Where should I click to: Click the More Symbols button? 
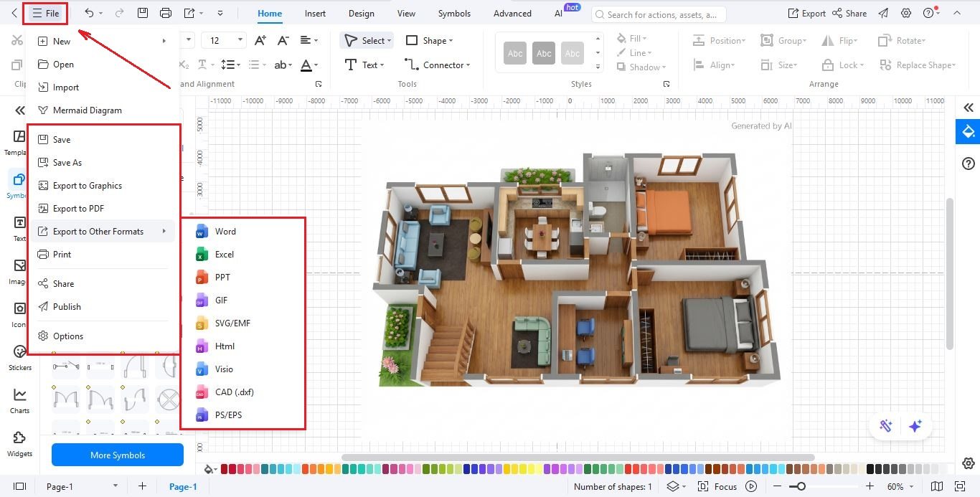117,455
